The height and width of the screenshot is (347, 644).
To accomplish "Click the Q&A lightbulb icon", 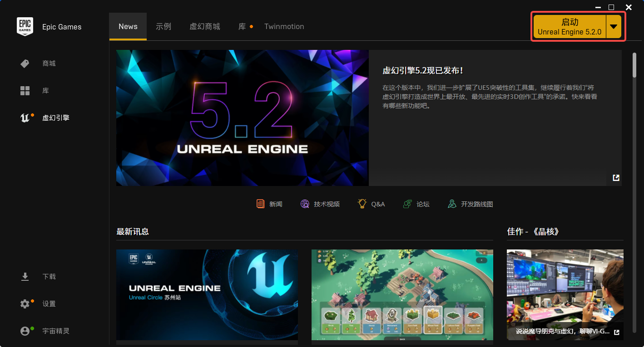I will point(362,204).
